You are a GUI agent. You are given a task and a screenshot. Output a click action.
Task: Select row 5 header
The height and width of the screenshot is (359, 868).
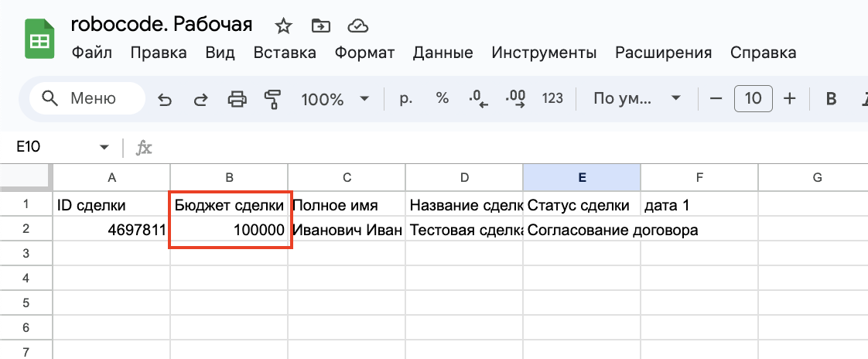pos(26,303)
